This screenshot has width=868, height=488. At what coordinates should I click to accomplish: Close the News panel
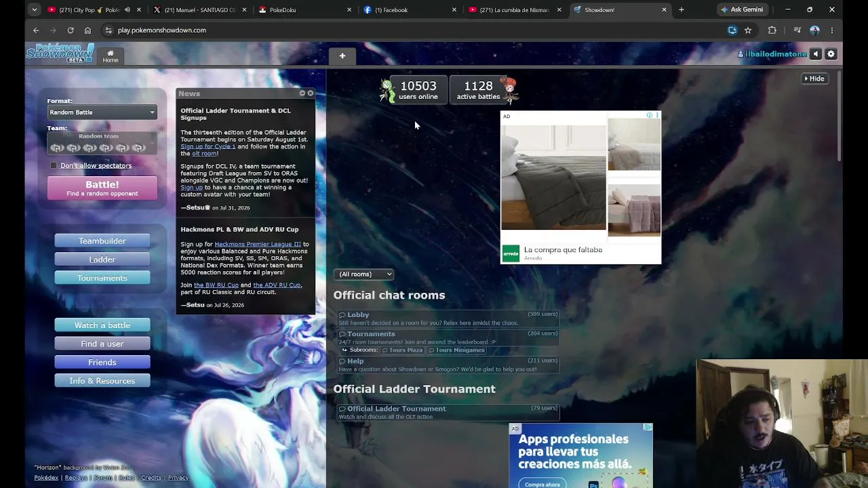tap(311, 93)
